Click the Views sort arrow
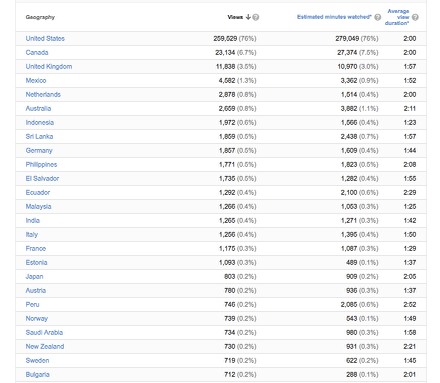The height and width of the screenshot is (383, 440). click(x=248, y=17)
